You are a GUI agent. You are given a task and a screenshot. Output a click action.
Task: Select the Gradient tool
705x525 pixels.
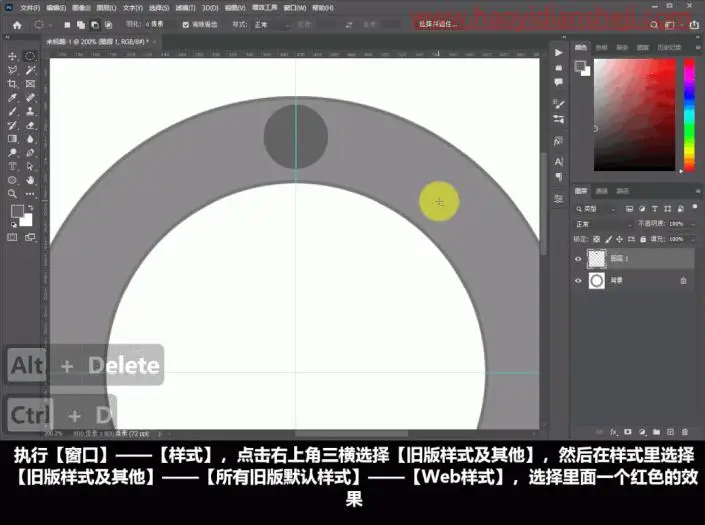pos(12,139)
